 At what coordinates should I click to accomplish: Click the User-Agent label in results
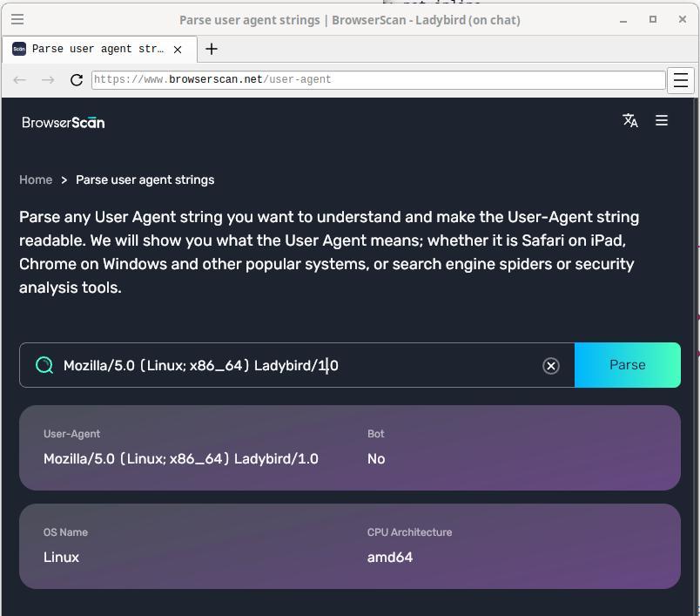[x=72, y=434]
